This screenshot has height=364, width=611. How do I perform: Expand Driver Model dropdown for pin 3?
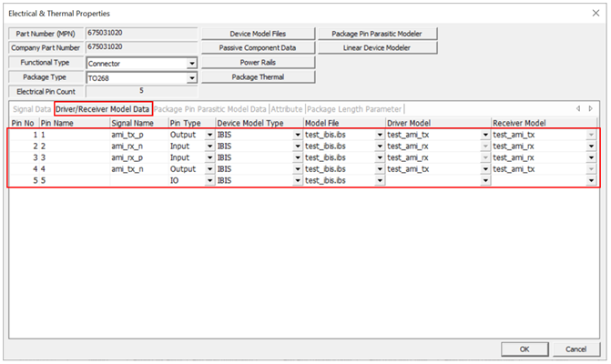click(x=484, y=157)
